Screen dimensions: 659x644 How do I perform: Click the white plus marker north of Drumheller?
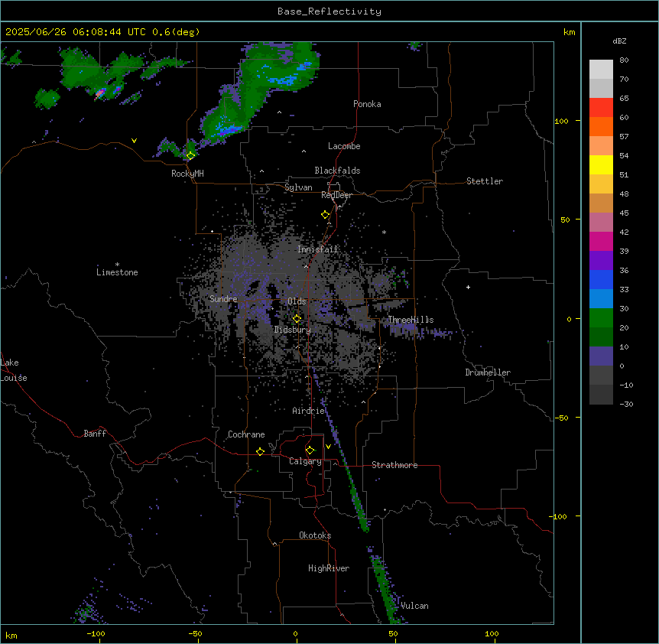pyautogui.click(x=468, y=287)
